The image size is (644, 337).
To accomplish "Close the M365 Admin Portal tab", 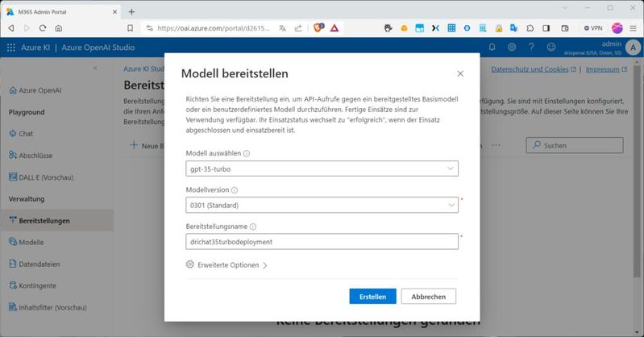I will tap(115, 12).
